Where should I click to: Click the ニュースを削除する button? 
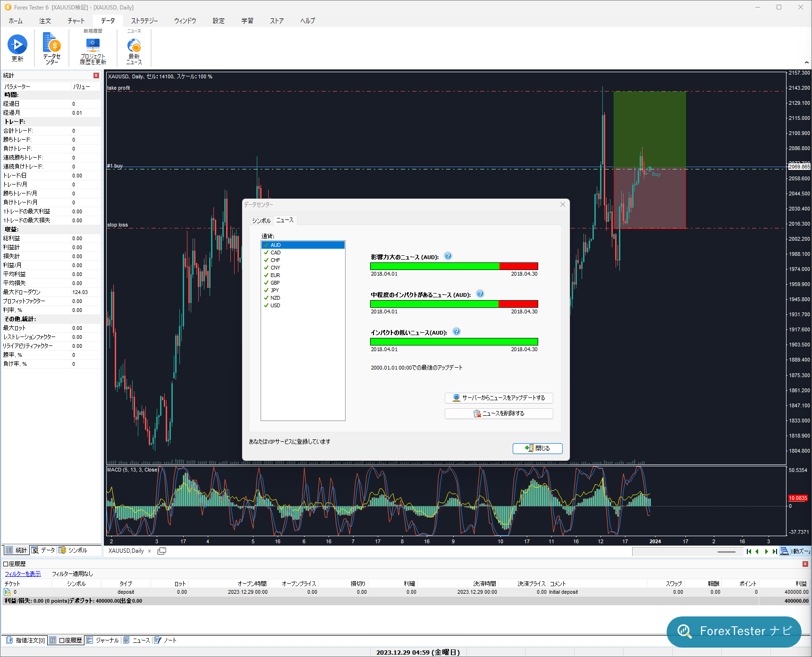[499, 413]
